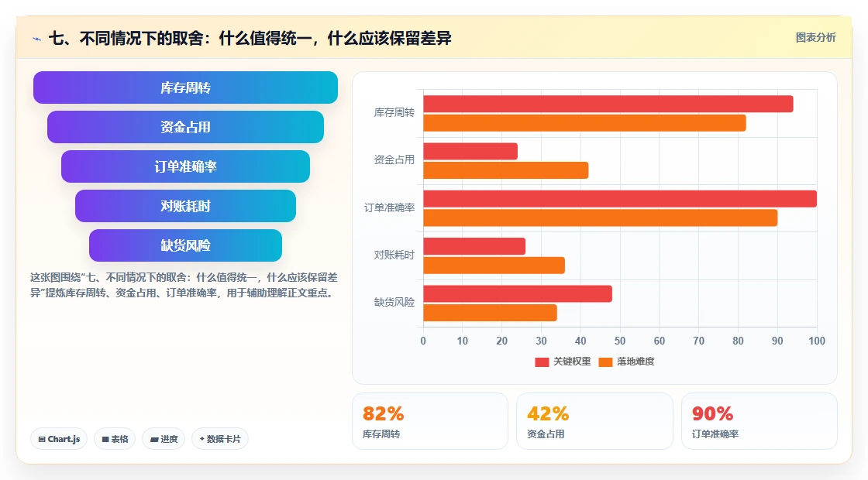This screenshot has width=868, height=480.
Task: Click the 进度 tag chip
Action: (164, 439)
